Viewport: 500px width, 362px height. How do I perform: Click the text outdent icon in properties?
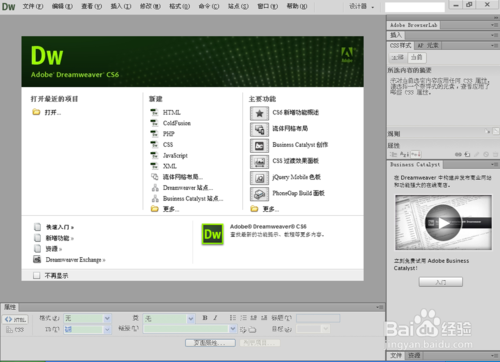click(x=254, y=318)
